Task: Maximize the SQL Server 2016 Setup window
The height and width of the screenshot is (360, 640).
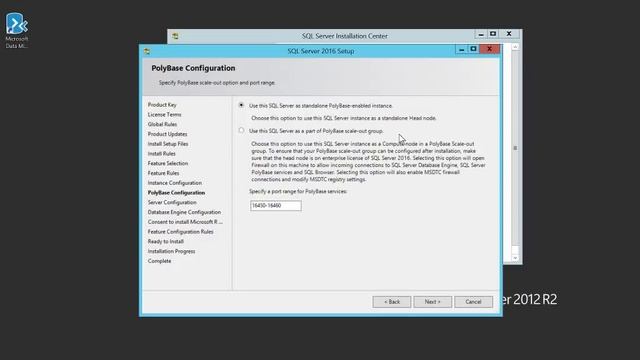Action: coord(473,49)
